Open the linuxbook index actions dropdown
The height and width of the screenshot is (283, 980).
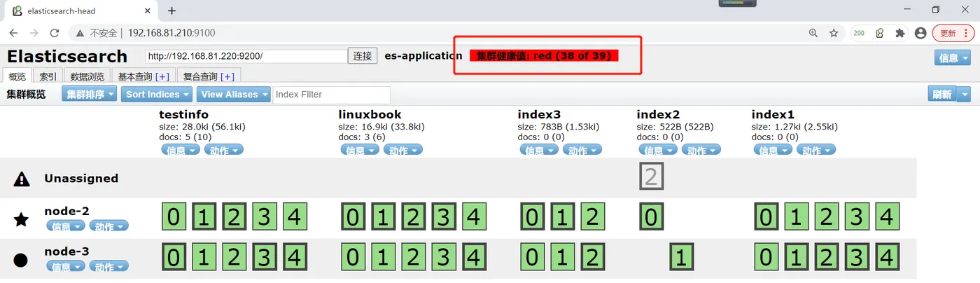pos(402,150)
